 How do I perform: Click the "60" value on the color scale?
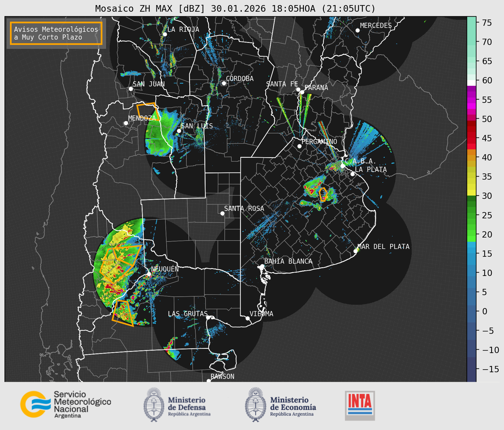pyautogui.click(x=487, y=80)
